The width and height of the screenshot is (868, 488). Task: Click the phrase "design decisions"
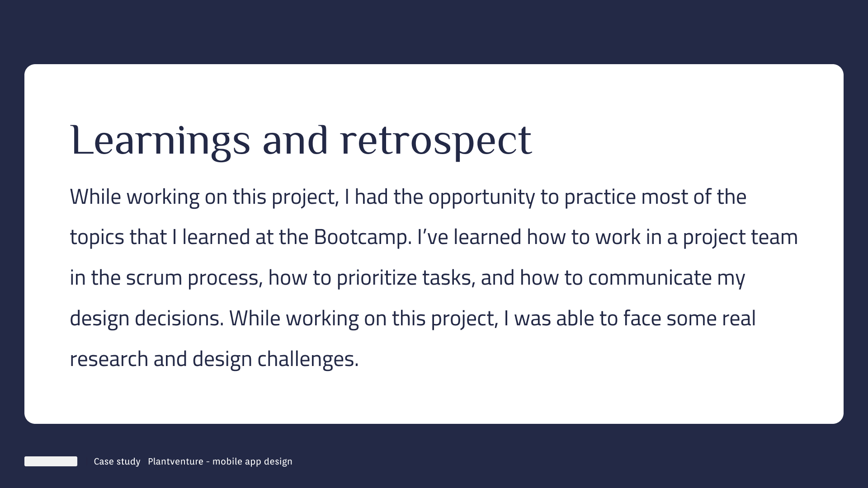click(x=147, y=319)
